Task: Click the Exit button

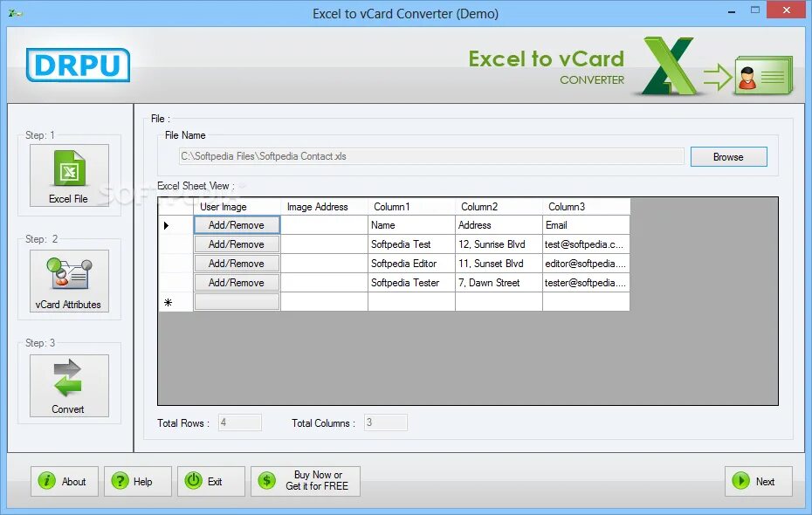Action: 211,481
